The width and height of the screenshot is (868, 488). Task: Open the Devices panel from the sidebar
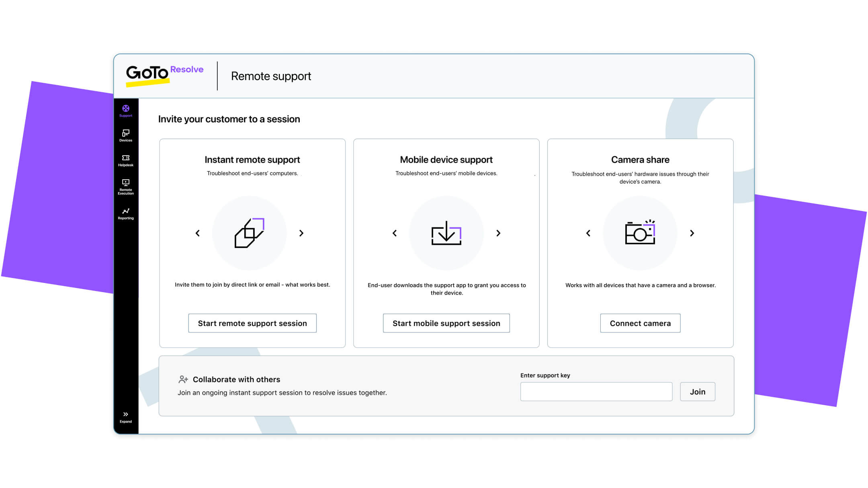point(126,135)
